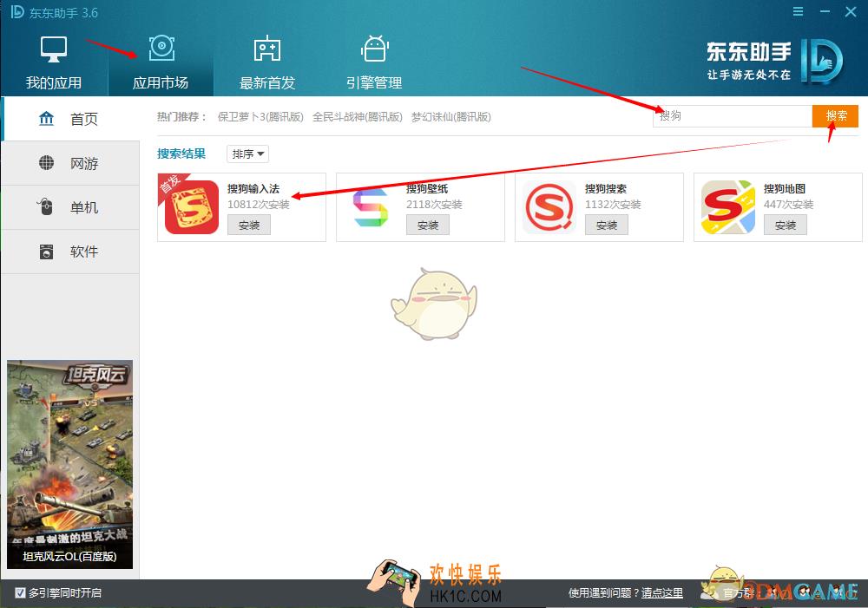Switch to 应用市场 tab label
The height and width of the screenshot is (608, 868).
(161, 83)
